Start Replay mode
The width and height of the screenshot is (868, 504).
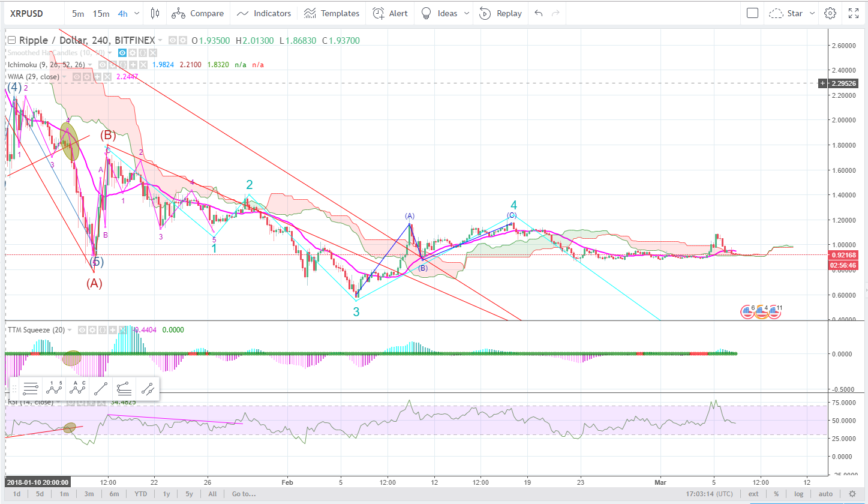[x=500, y=13]
